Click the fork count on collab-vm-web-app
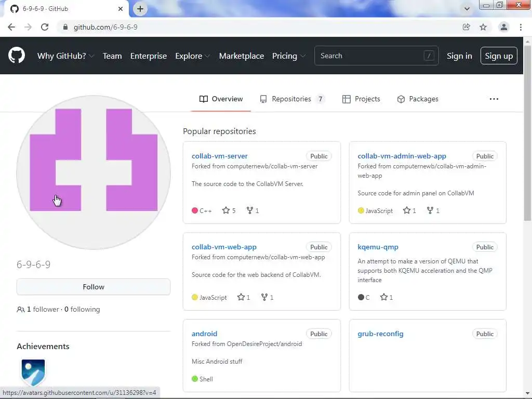 [268, 298]
